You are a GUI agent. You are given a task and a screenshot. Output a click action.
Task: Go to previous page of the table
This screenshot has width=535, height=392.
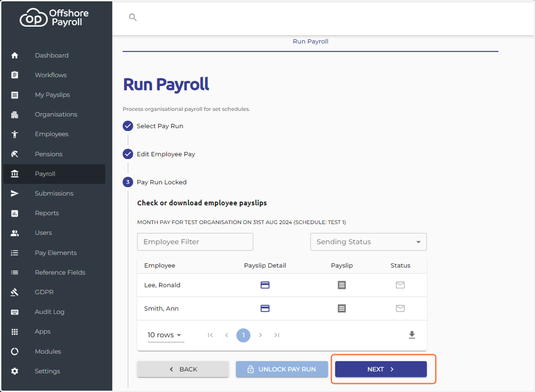[x=226, y=335]
